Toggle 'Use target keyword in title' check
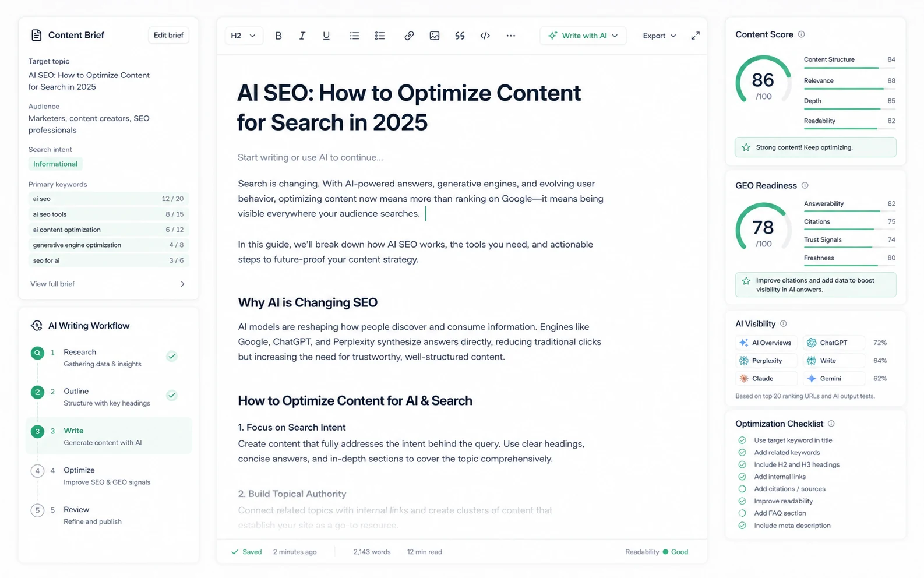The image size is (924, 578). (x=742, y=440)
